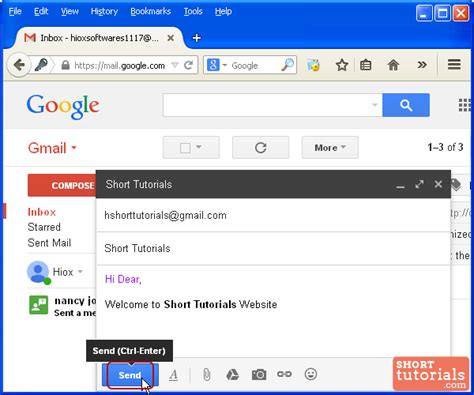Click the key icon in the address bar
This screenshot has height=395, width=474.
coord(41,65)
